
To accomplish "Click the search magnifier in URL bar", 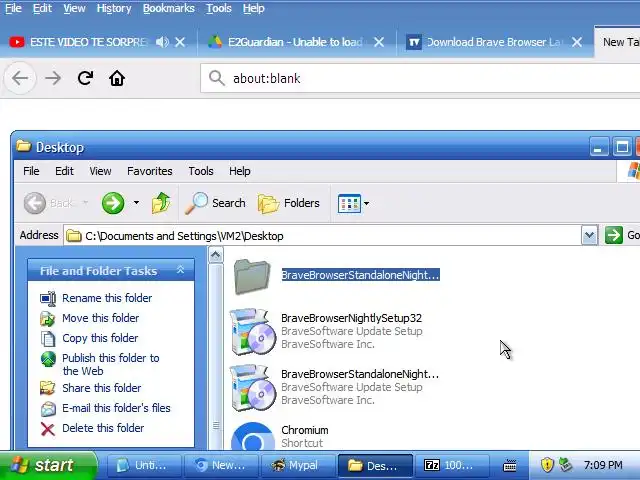I will click(x=216, y=78).
